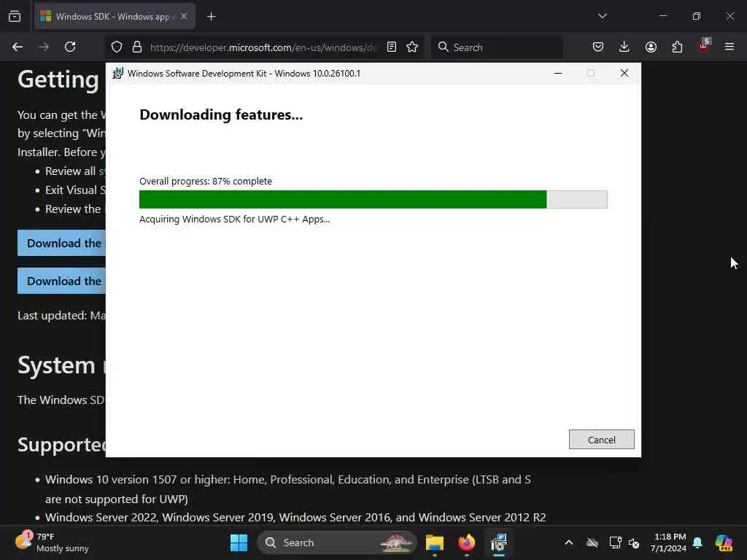
Task: Open Firefox recent browsing view icon
Action: click(x=15, y=17)
